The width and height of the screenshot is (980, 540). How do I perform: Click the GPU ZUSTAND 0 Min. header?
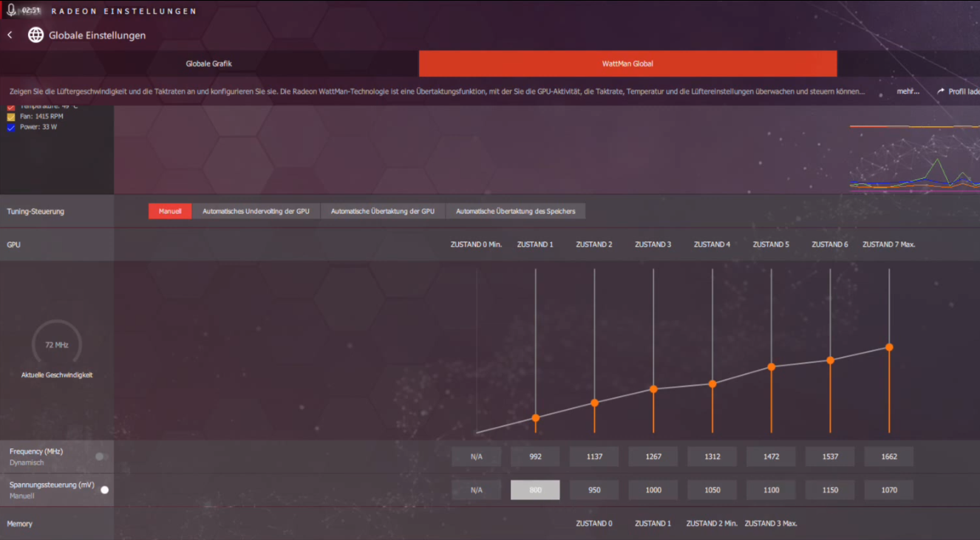tap(476, 245)
